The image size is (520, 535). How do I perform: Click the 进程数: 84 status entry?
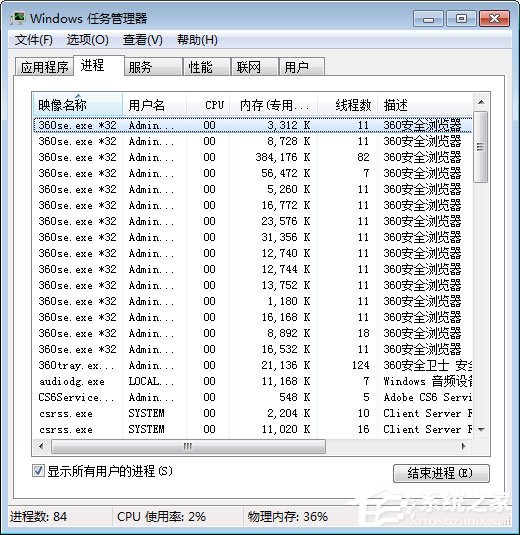tap(39, 517)
